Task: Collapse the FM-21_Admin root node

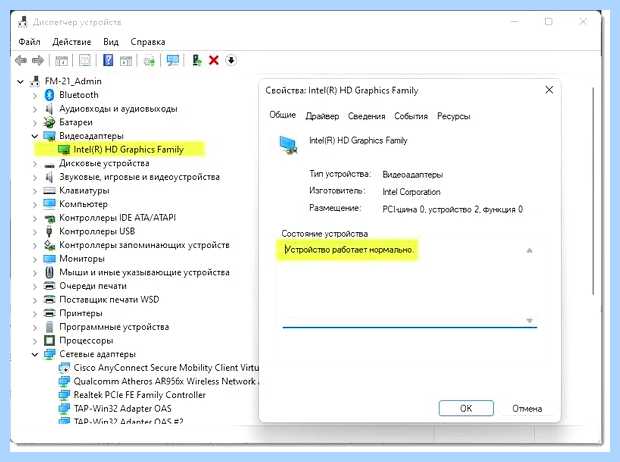Action: [21, 81]
